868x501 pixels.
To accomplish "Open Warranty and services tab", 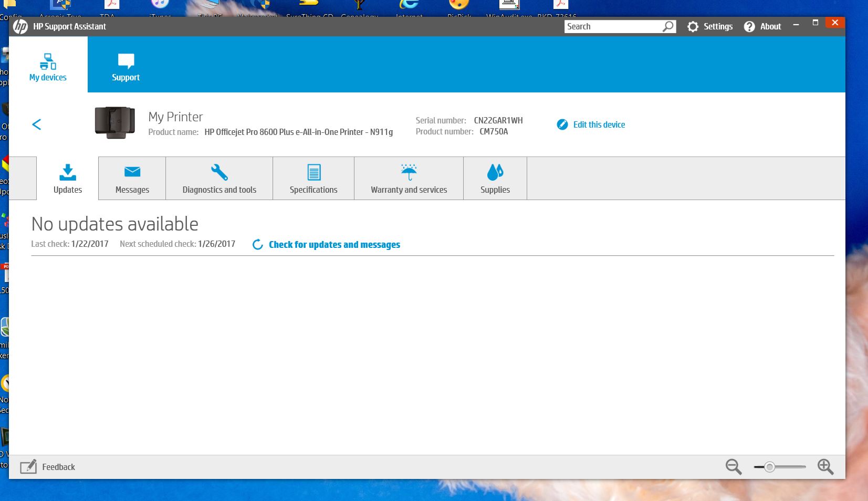I will click(409, 179).
